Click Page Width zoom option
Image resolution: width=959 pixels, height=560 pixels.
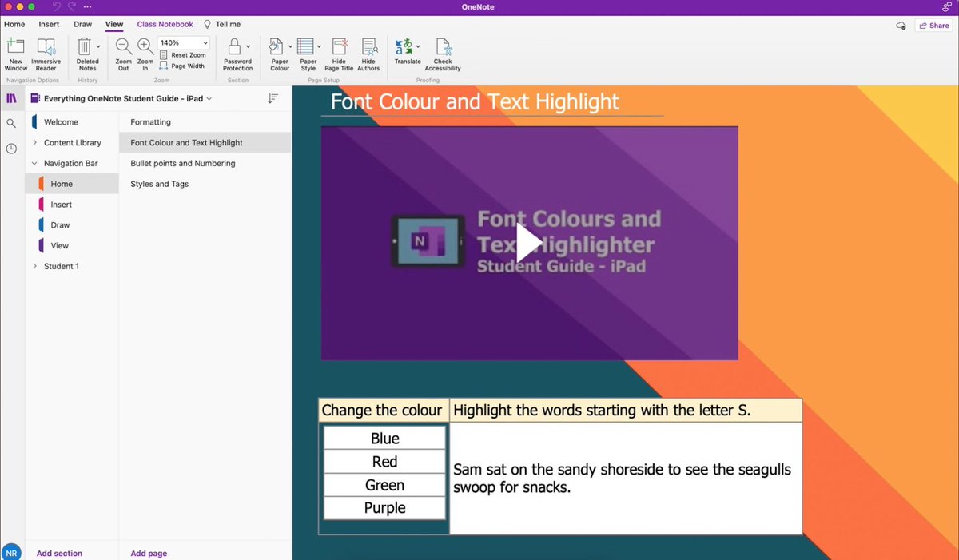182,66
